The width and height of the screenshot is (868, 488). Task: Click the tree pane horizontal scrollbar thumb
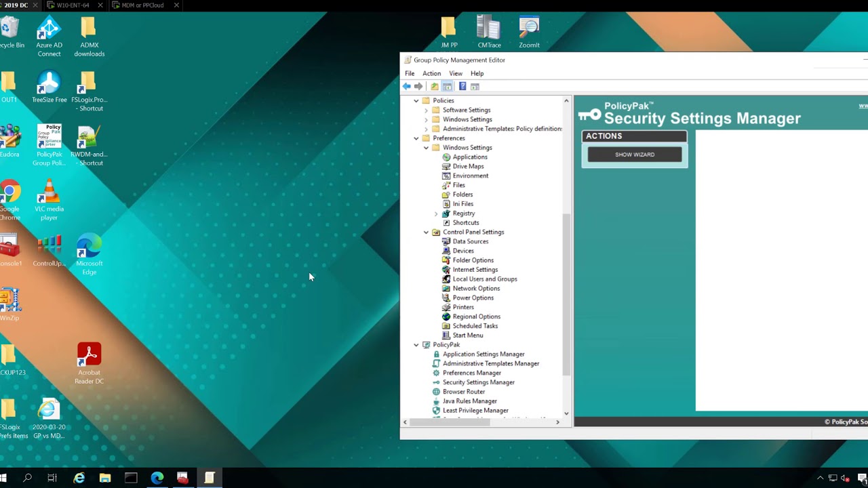point(450,422)
